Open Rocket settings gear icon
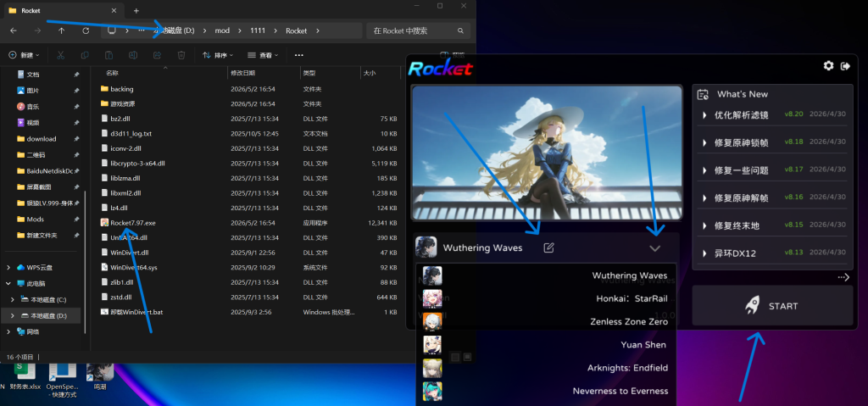 (828, 66)
